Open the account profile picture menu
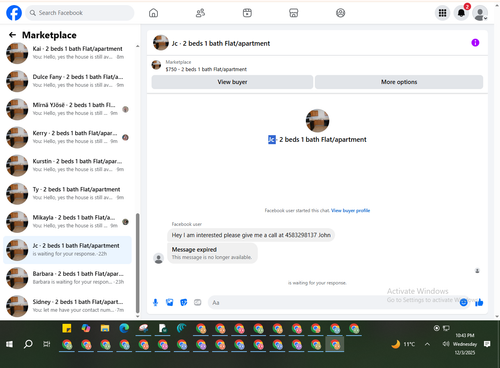This screenshot has height=368, width=500. coord(480,13)
